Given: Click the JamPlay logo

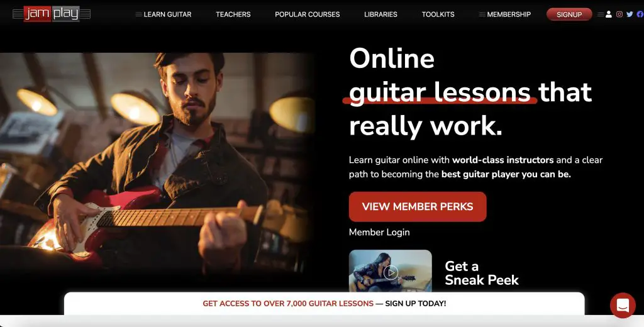Looking at the screenshot, I should 52,14.
